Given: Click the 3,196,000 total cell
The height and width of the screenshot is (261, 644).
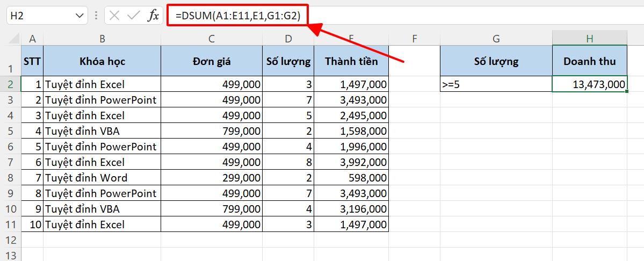Looking at the screenshot, I should (x=351, y=209).
